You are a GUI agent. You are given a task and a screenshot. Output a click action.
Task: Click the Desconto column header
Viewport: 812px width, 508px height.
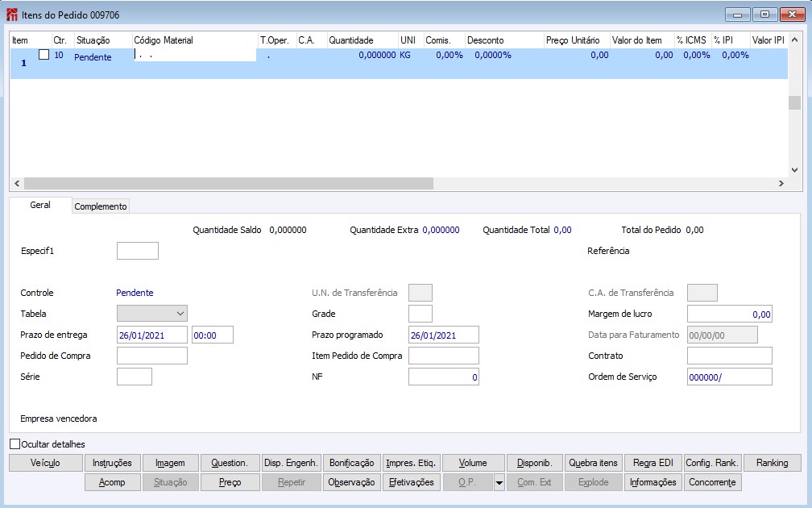[x=504, y=40]
